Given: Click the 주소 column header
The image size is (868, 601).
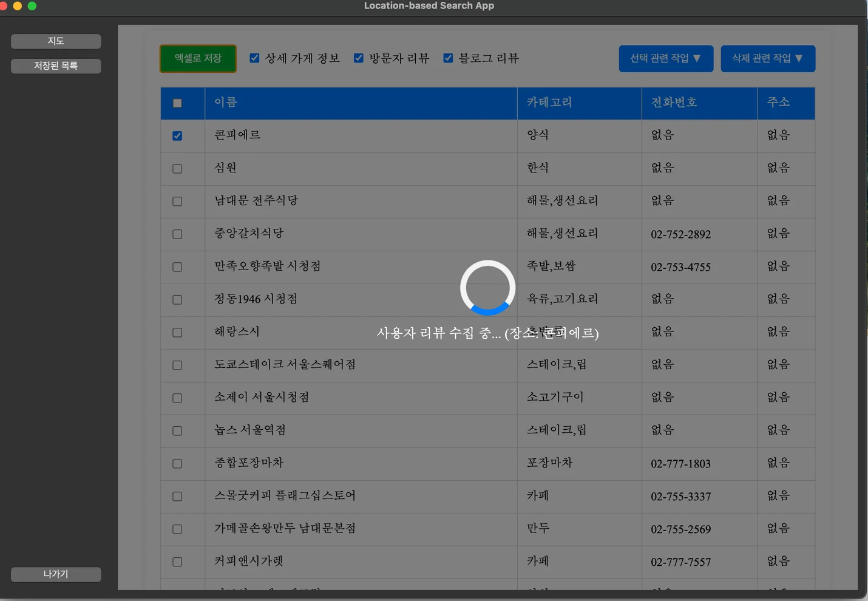Looking at the screenshot, I should [787, 103].
